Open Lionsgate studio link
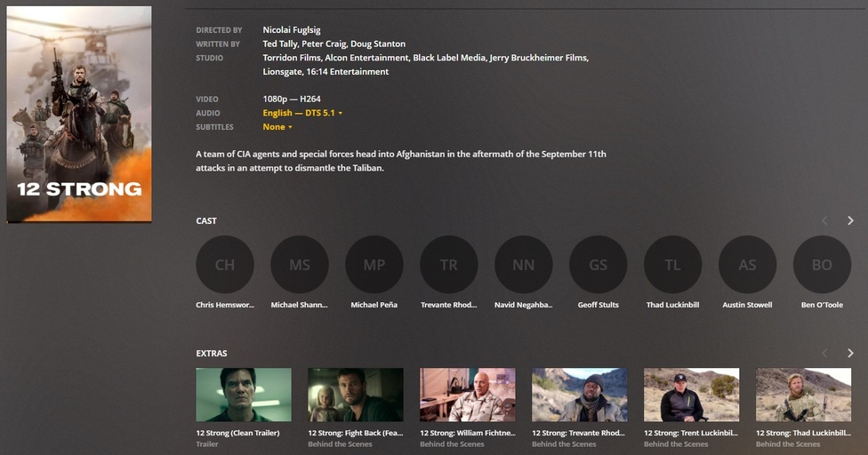The image size is (868, 455). (x=282, y=71)
